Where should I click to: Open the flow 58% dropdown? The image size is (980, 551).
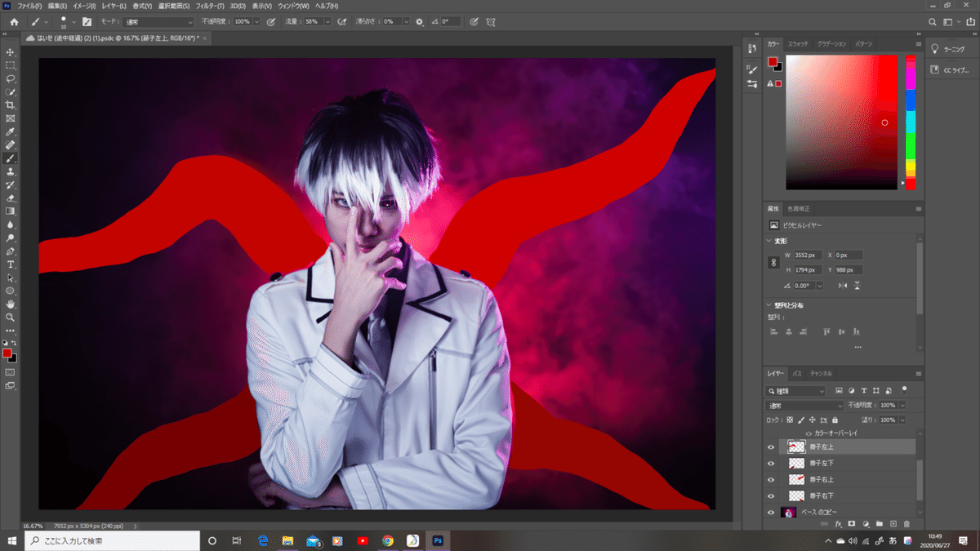click(327, 21)
